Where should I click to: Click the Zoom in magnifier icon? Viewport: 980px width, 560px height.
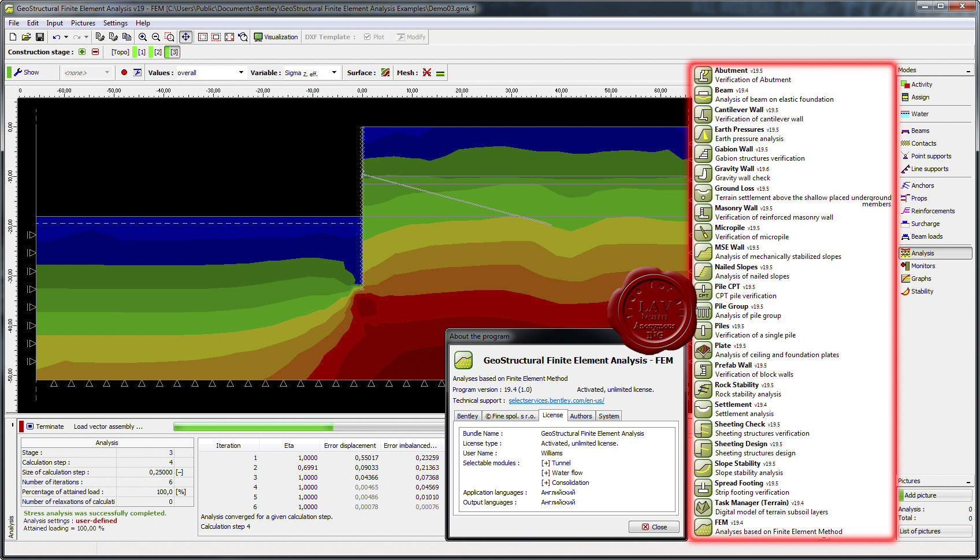(143, 37)
